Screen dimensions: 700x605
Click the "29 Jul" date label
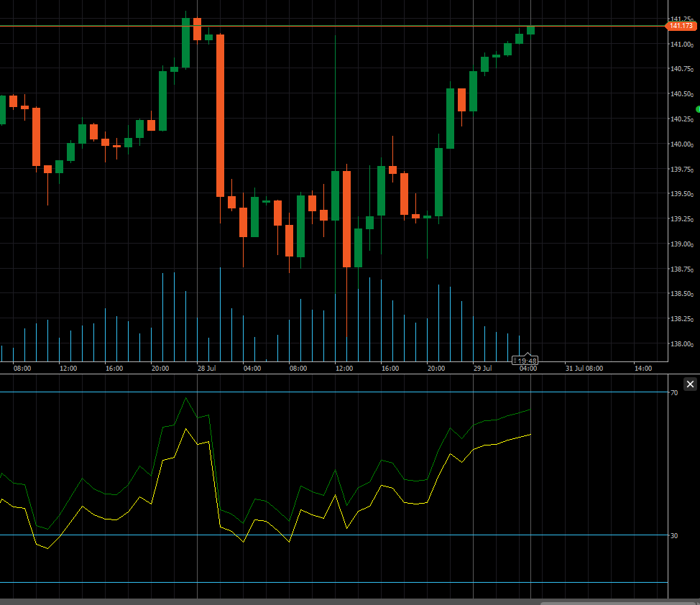pyautogui.click(x=482, y=369)
